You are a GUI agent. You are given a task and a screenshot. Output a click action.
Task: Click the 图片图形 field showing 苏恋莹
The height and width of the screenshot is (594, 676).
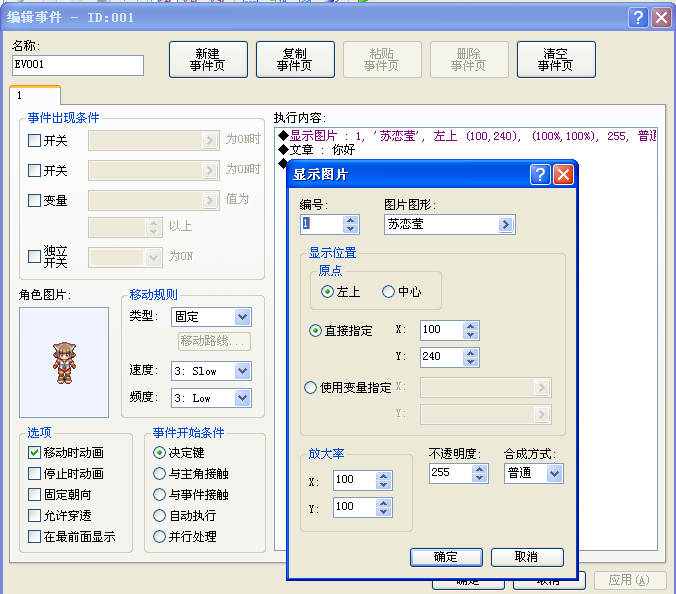pos(450,224)
